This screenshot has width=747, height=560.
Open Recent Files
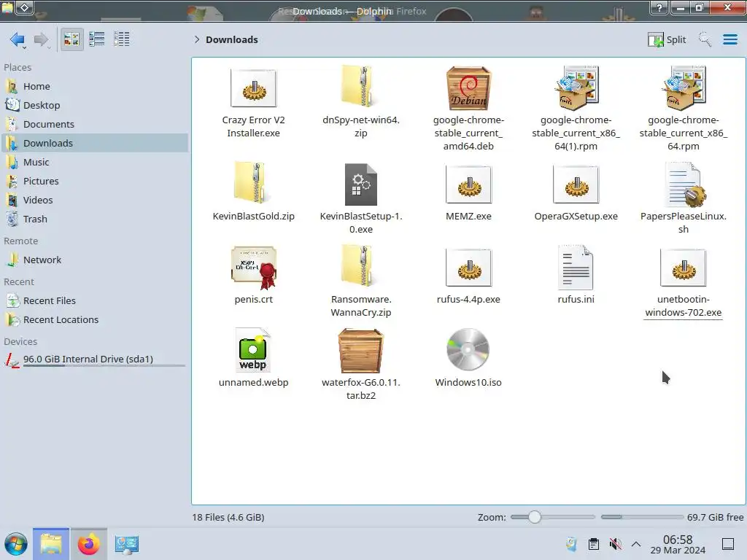tap(94, 301)
